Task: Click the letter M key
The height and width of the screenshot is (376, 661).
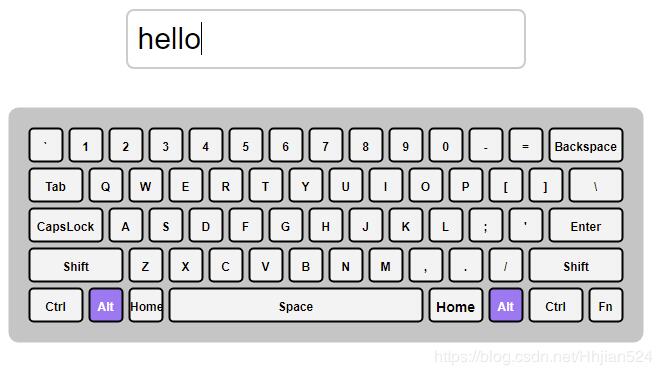Action: 385,266
